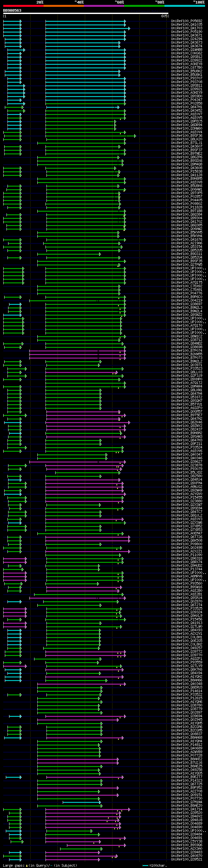Select hit UniRef100_Q1WAB8
The width and height of the screenshot is (208, 868).
tap(187, 50)
